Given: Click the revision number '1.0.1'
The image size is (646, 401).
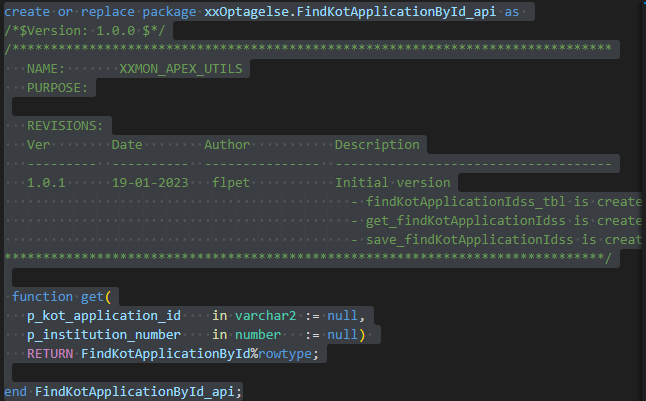Looking at the screenshot, I should (x=46, y=183).
